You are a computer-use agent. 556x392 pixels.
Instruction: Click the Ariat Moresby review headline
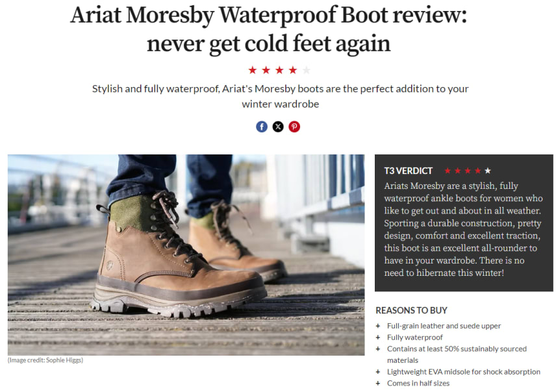[268, 29]
